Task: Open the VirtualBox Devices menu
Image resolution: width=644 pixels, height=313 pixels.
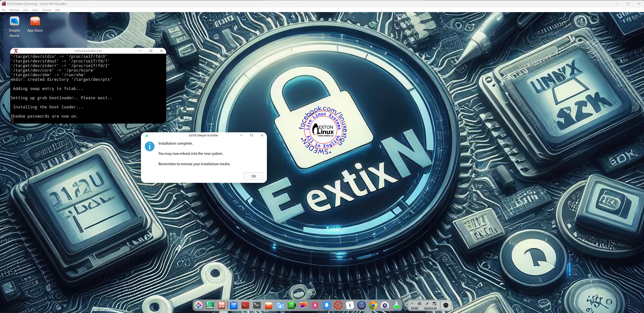Action: pos(47,10)
